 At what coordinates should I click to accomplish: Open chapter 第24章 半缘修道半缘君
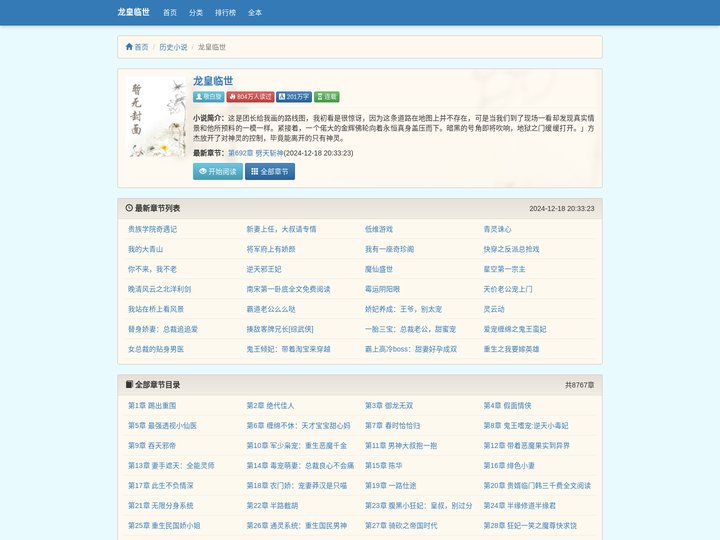(520, 506)
